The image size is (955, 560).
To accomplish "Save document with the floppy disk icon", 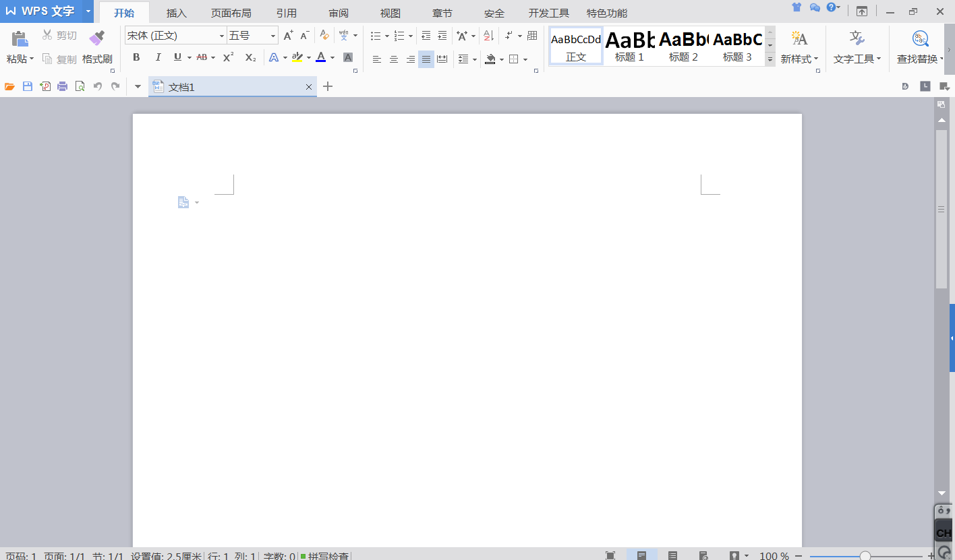I will [28, 86].
